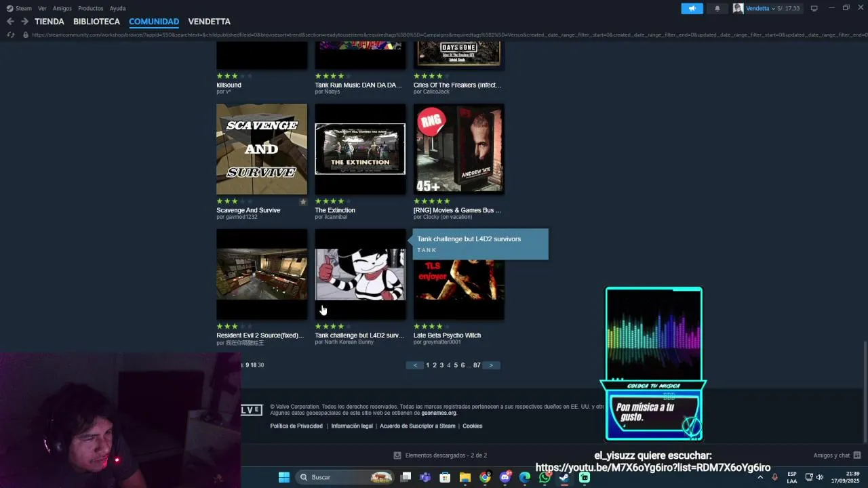Open the Amigos menu
This screenshot has height=488, width=868.
click(62, 8)
